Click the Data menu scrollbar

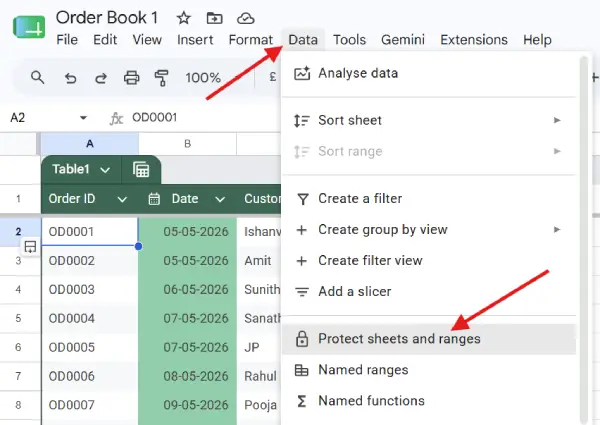[x=584, y=240]
